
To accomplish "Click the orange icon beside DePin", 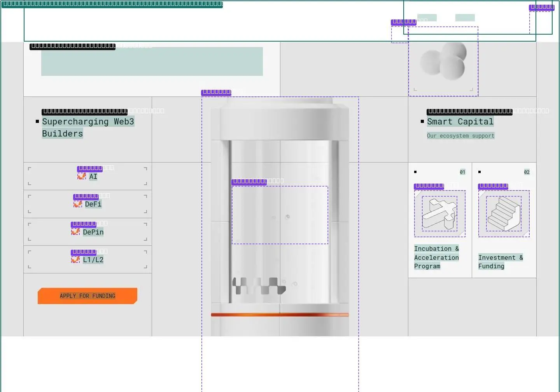I will point(75,232).
